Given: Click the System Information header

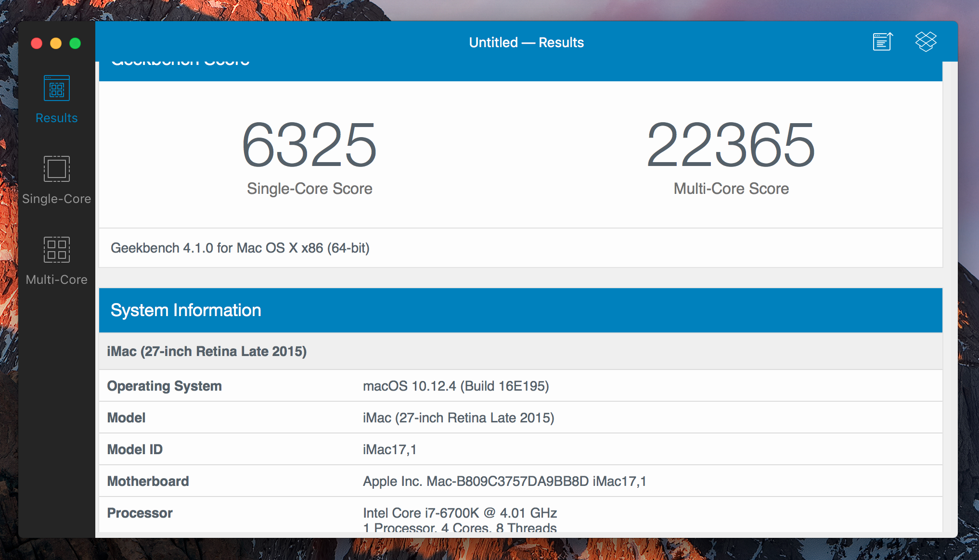Looking at the screenshot, I should pos(520,310).
